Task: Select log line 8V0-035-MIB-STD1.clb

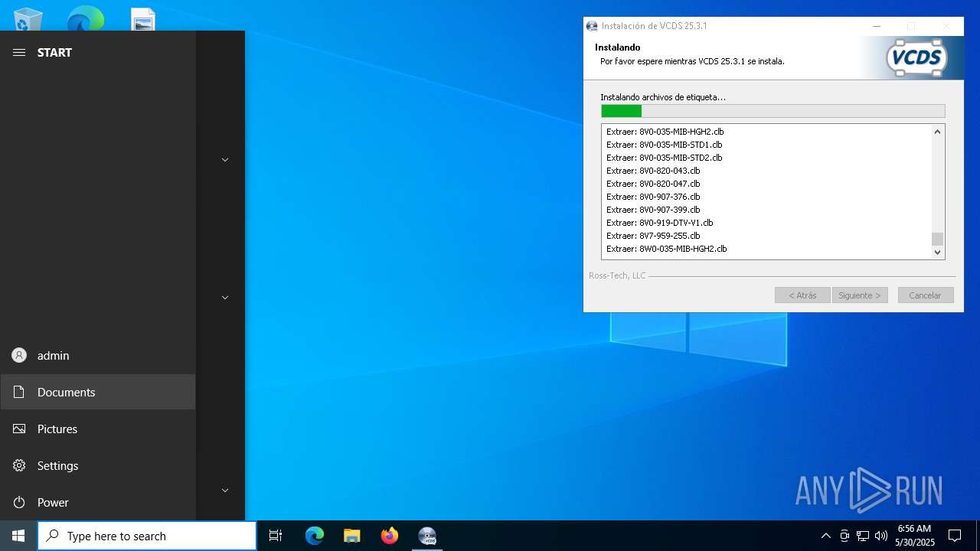Action: (x=664, y=145)
